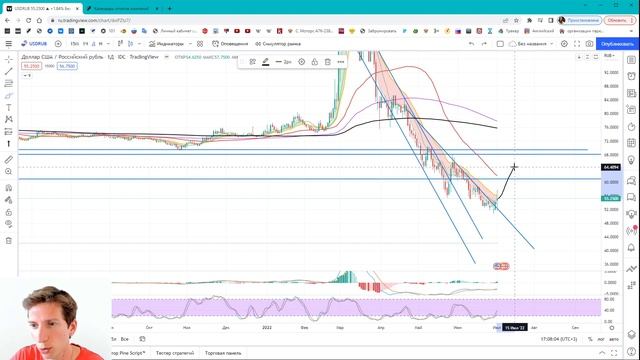Maximize the bottom panel
This screenshot has height=360, width=640.
click(614, 353)
